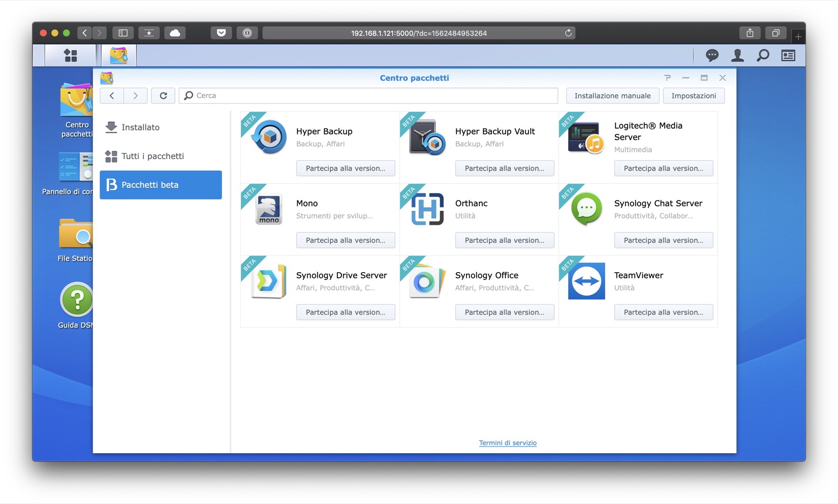Open the Termini di servizio link

click(508, 443)
